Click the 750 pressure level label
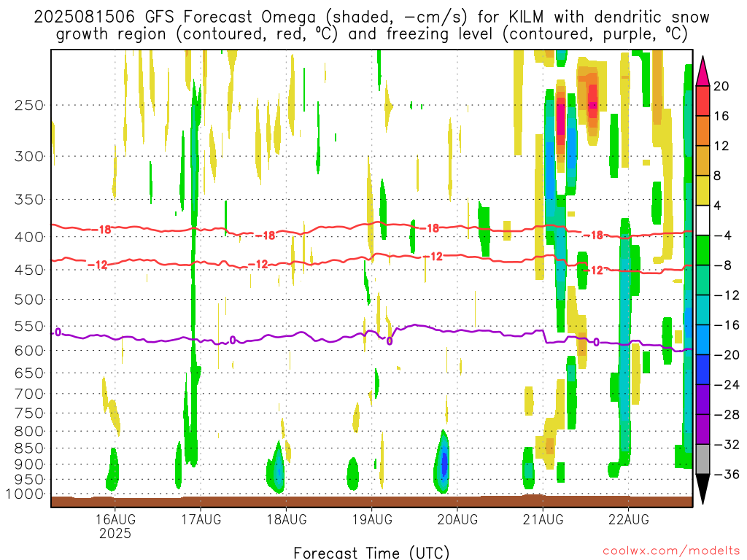747x560 pixels. click(29, 413)
